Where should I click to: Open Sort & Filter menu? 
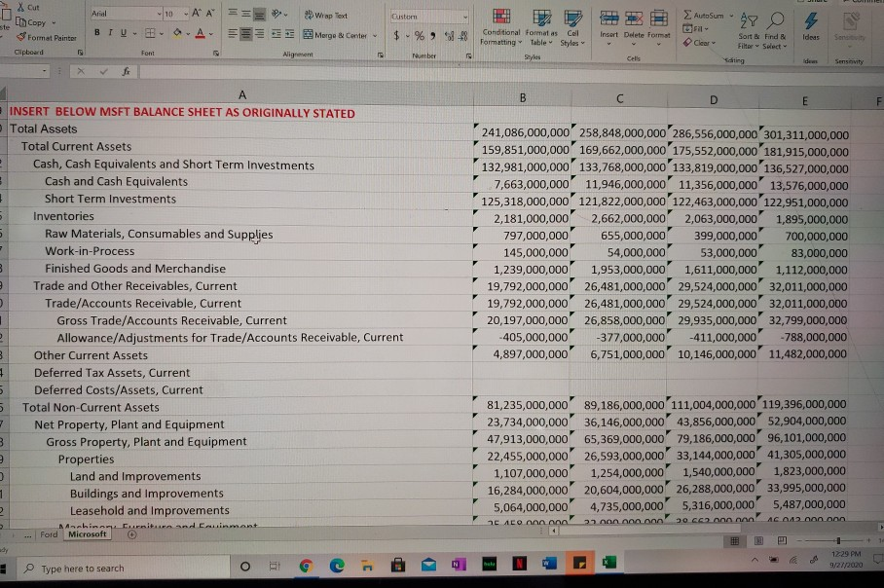click(749, 30)
